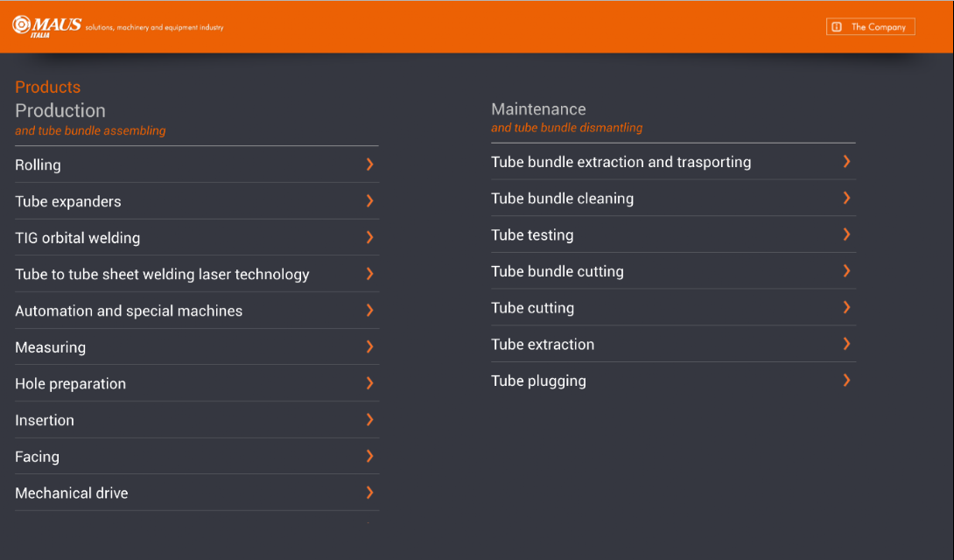Click chevron on Tube plugging row
This screenshot has width=954, height=560.
click(846, 380)
